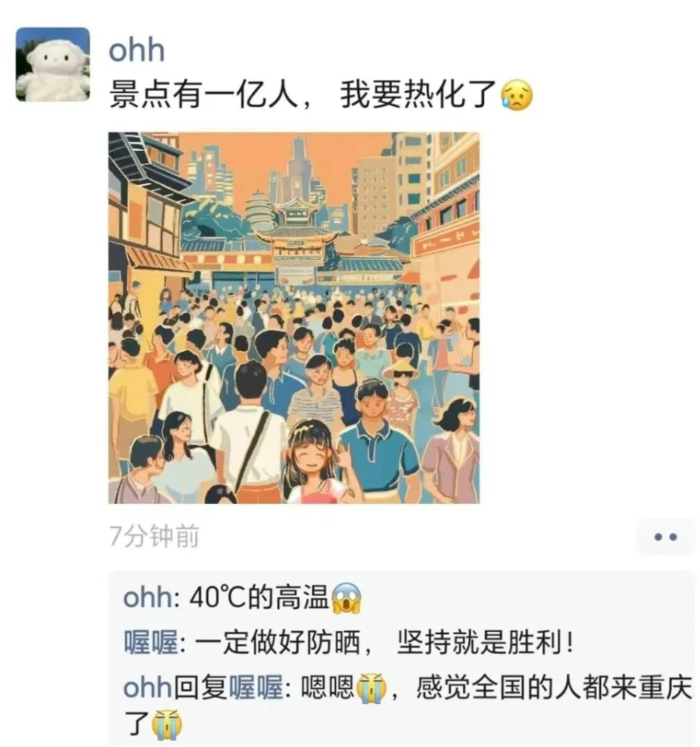700x747 pixels.
Task: Open the ohh username at post top
Action: [137, 50]
